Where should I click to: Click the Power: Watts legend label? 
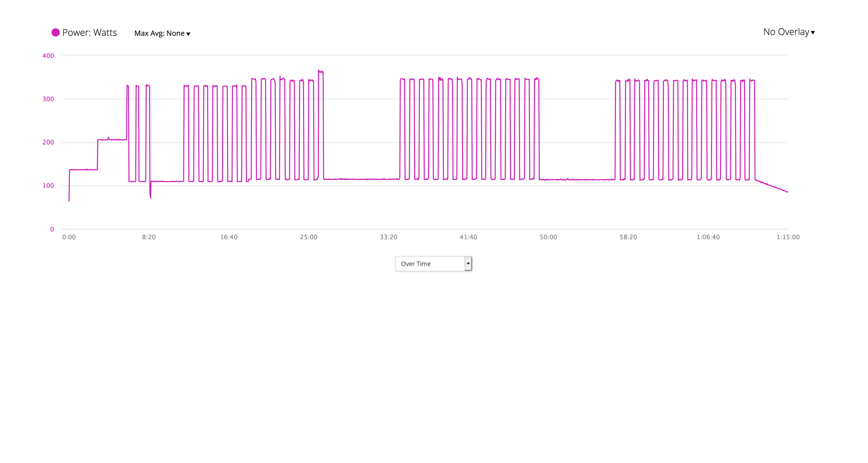coord(90,32)
